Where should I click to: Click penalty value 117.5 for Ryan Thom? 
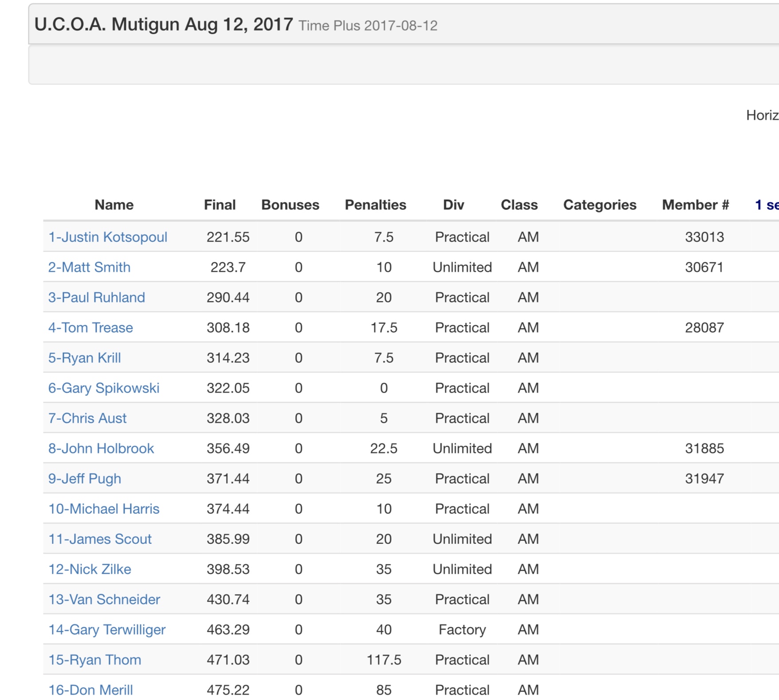point(384,660)
